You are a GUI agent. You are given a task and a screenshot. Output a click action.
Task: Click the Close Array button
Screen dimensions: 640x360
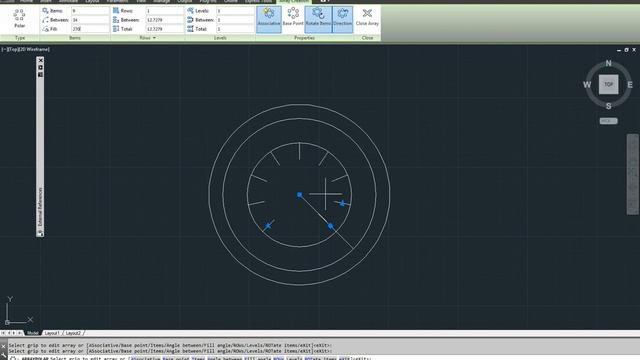pyautogui.click(x=367, y=18)
